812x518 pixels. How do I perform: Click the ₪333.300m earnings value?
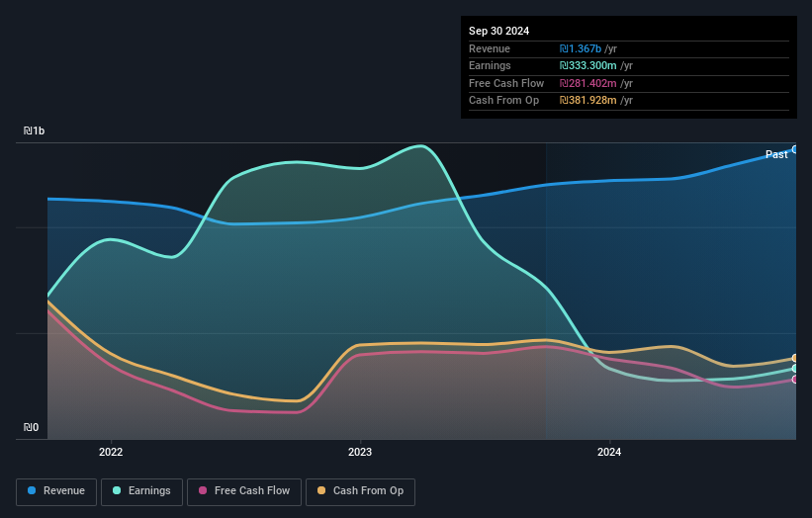[587, 65]
